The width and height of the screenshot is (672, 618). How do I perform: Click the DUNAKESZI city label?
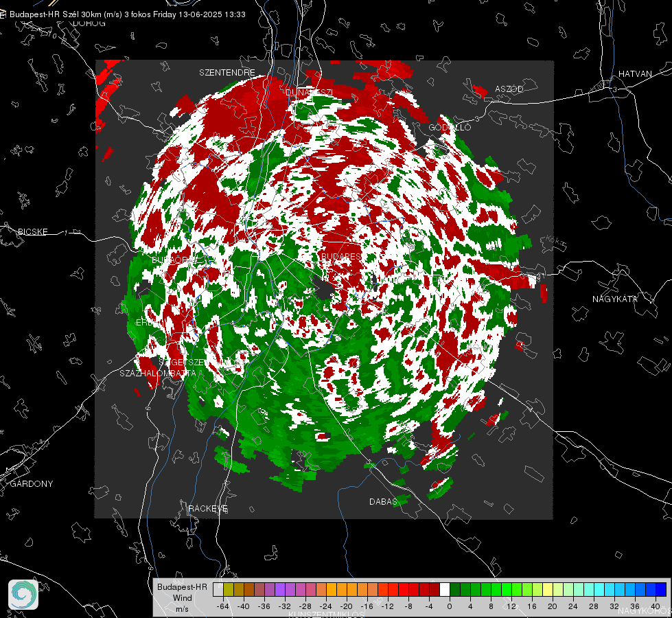tap(309, 92)
